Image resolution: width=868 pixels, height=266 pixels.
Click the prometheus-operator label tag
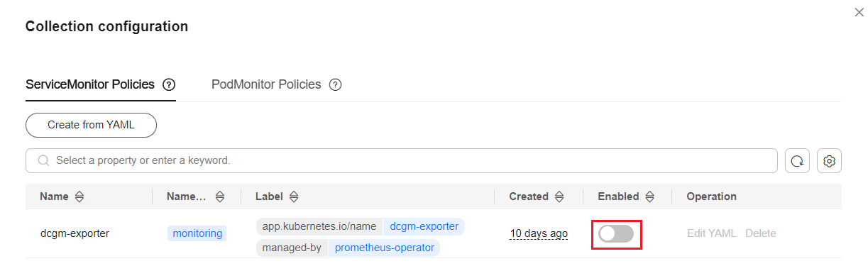point(384,248)
